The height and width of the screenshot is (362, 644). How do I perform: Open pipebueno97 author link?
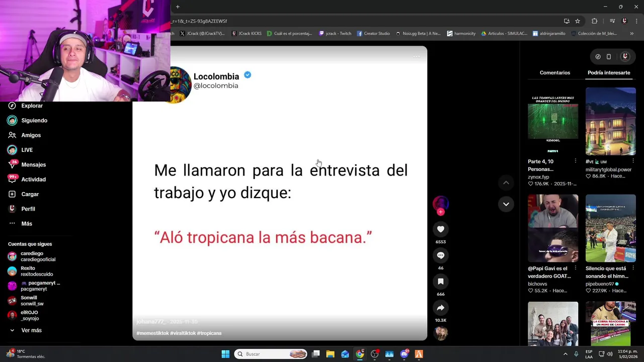point(600,284)
